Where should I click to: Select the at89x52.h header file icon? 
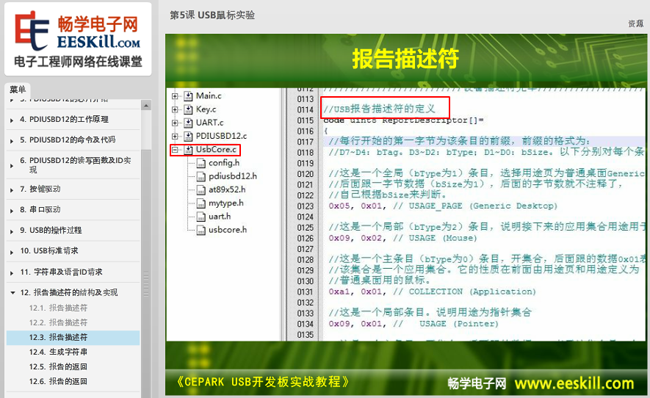201,190
